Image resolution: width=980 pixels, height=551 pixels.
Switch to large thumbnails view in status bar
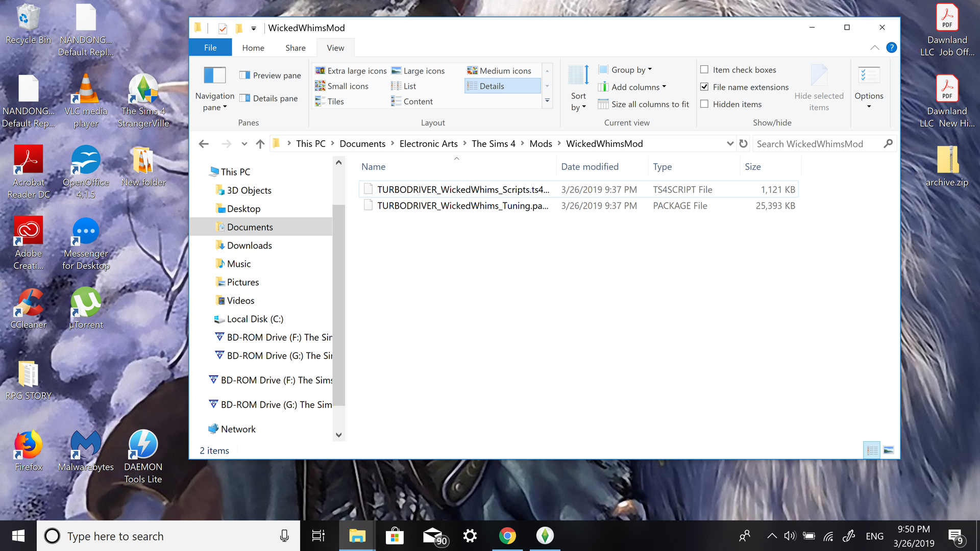[889, 450]
